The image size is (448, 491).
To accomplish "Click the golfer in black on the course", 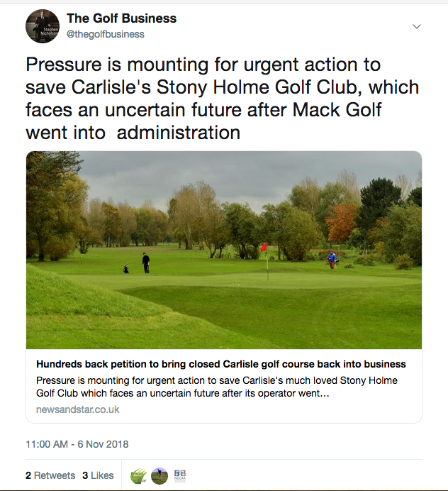I will coord(146,263).
